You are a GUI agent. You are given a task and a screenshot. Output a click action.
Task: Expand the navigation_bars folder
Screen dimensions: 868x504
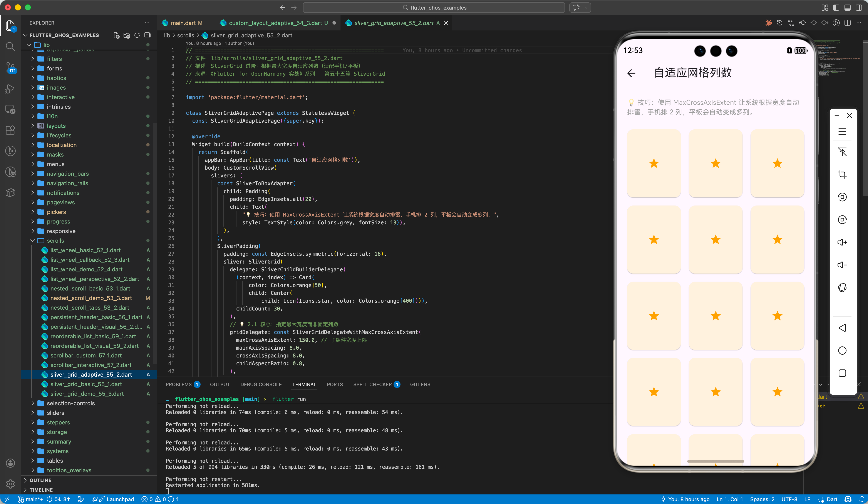(67, 174)
